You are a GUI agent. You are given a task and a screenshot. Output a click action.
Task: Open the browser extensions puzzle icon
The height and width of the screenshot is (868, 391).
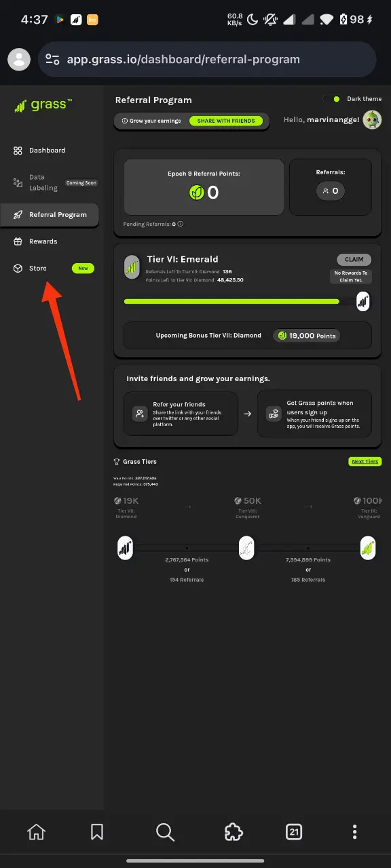pyautogui.click(x=234, y=832)
